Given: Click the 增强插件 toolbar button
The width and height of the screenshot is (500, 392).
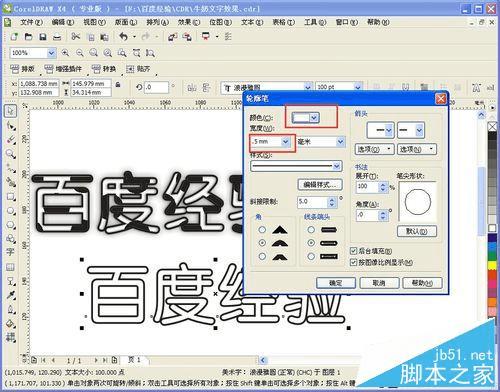Looking at the screenshot, I should click(64, 69).
